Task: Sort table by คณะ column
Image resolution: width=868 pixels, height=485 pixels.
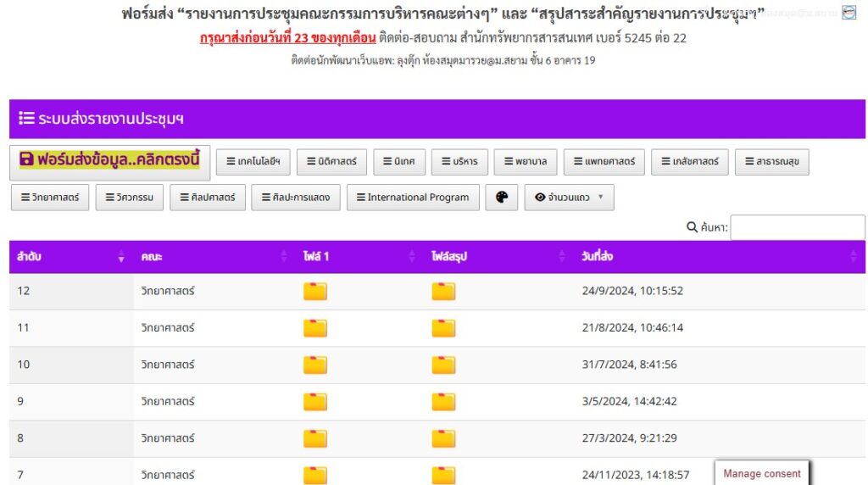Action: [214, 256]
